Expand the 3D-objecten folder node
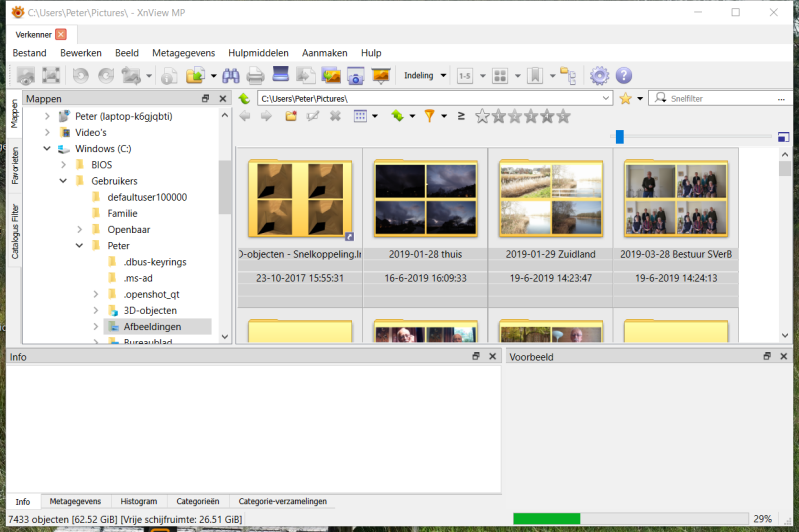 pos(96,311)
